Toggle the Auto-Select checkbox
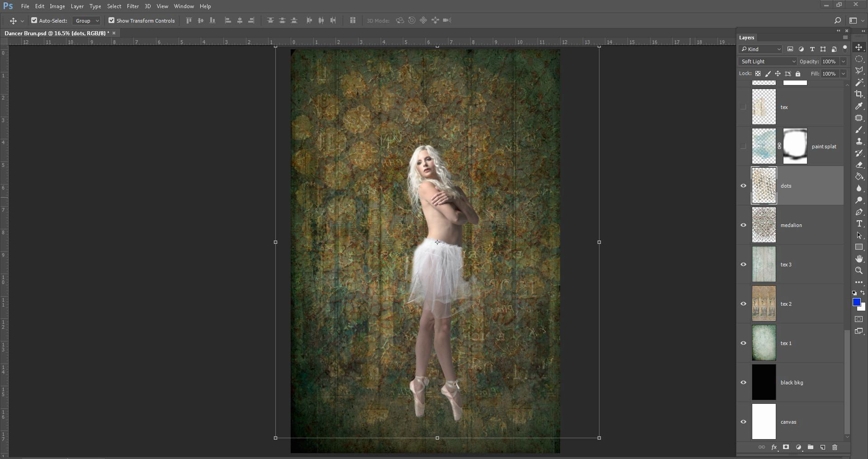The width and height of the screenshot is (868, 459). pos(34,20)
